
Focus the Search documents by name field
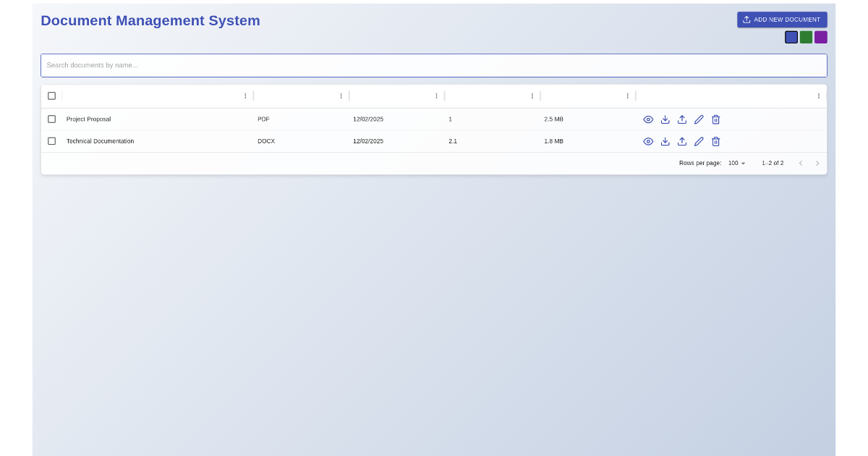(434, 65)
